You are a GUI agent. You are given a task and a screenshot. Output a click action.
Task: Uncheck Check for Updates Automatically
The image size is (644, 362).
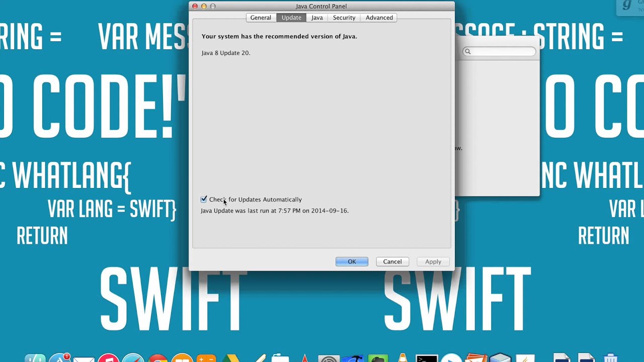pyautogui.click(x=204, y=200)
